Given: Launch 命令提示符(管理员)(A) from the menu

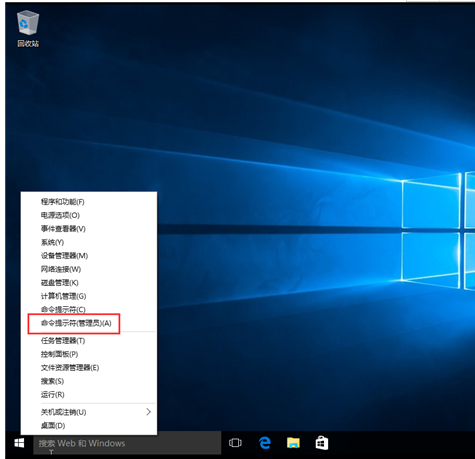Looking at the screenshot, I should 89,323.
